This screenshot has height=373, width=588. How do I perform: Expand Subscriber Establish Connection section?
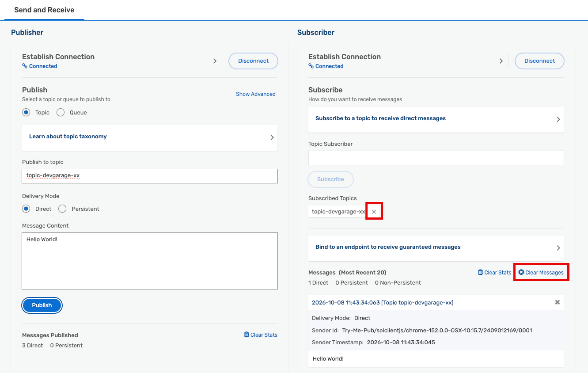[x=501, y=61]
